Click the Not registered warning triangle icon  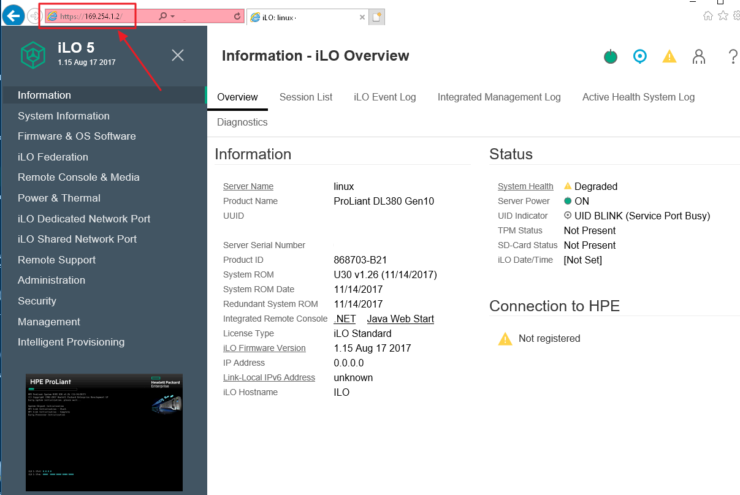(x=505, y=339)
